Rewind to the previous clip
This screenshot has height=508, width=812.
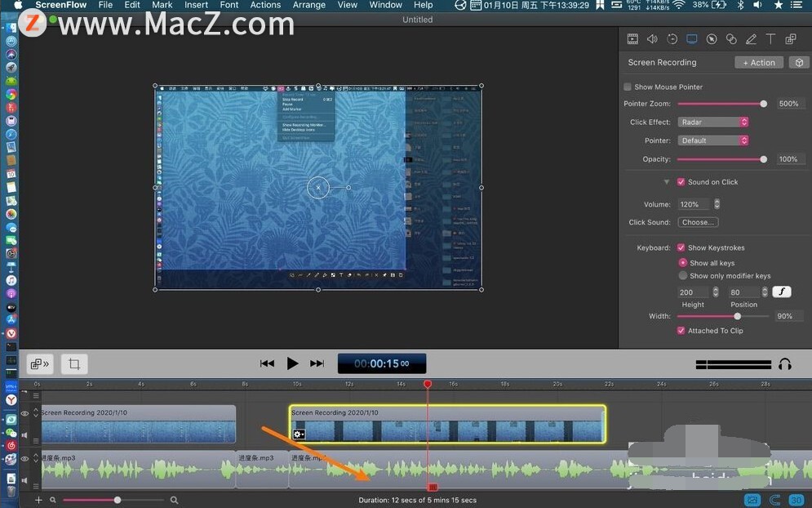267,364
